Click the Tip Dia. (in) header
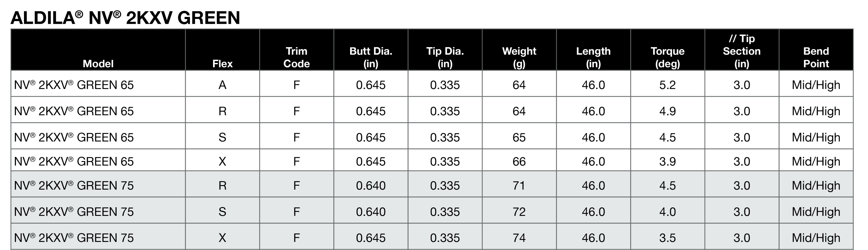868x250 pixels. (x=445, y=57)
